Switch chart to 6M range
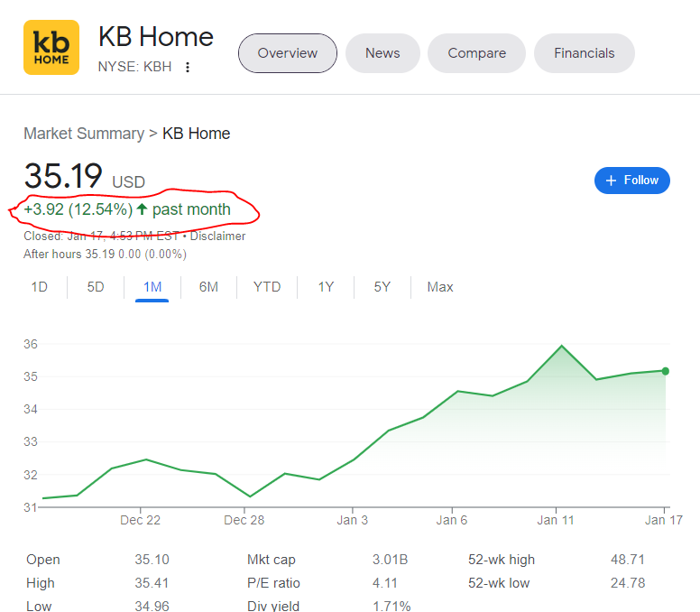The image size is (700, 612). [x=208, y=287]
